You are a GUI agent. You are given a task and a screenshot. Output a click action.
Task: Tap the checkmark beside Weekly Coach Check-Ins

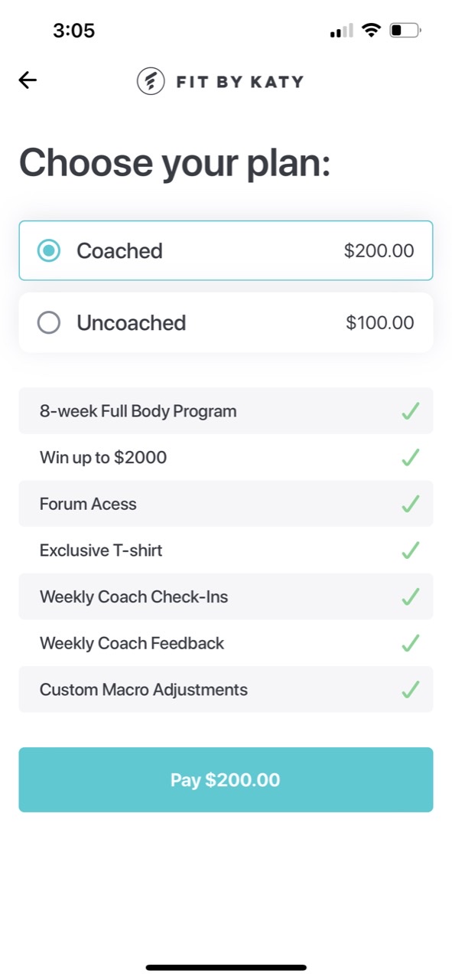pyautogui.click(x=410, y=596)
